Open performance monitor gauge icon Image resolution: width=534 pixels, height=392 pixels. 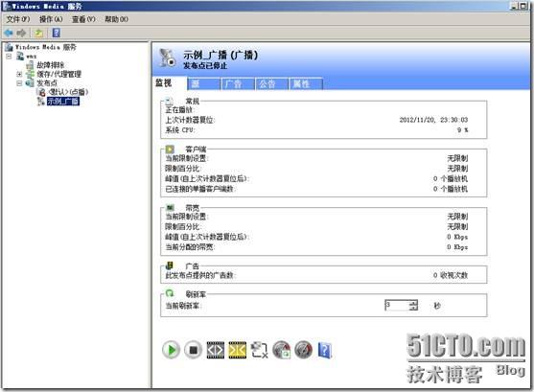click(x=304, y=350)
